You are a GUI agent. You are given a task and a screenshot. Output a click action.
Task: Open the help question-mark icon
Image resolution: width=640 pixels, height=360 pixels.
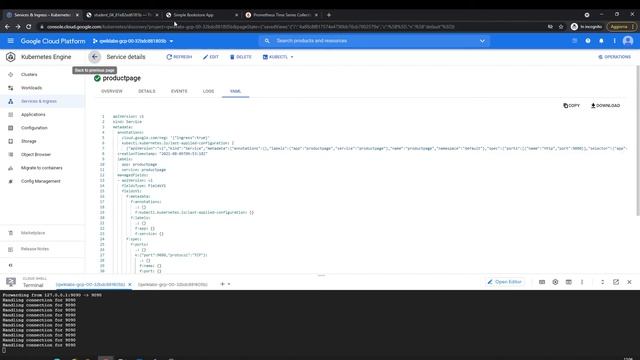click(x=588, y=41)
